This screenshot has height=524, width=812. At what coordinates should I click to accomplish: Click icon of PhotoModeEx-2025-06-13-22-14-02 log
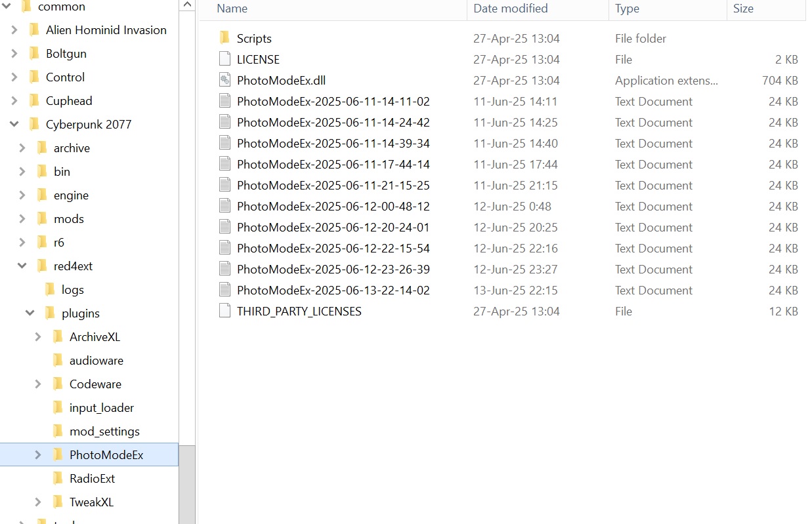click(224, 290)
